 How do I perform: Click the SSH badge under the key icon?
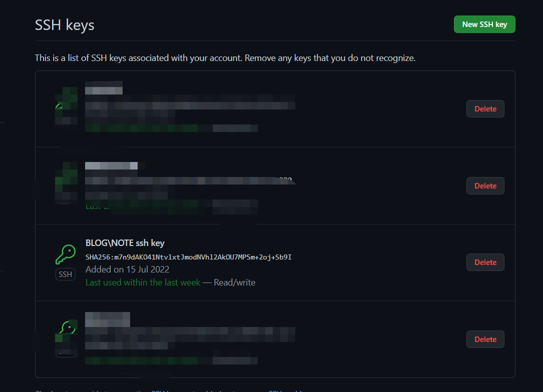tap(66, 274)
